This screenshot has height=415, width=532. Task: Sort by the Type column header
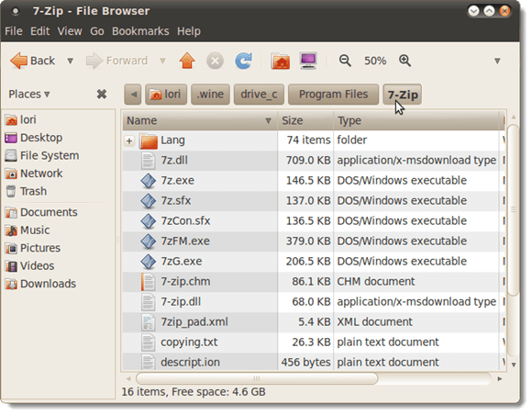[x=416, y=120]
